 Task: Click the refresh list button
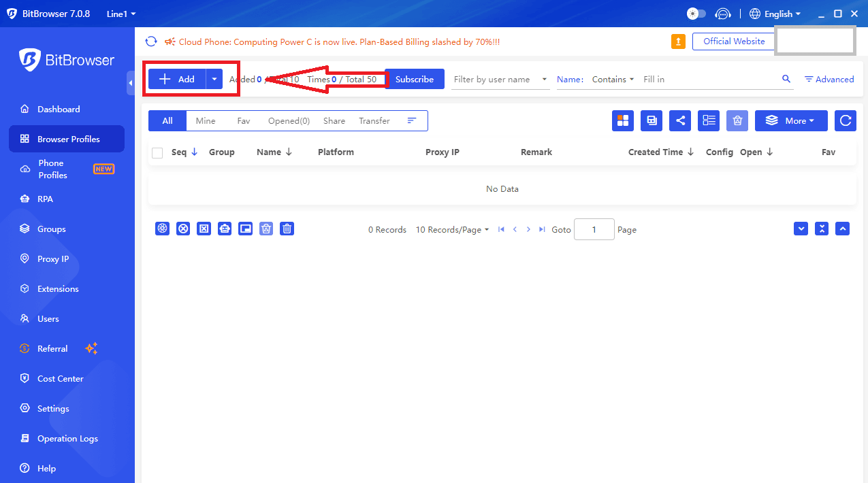click(846, 120)
